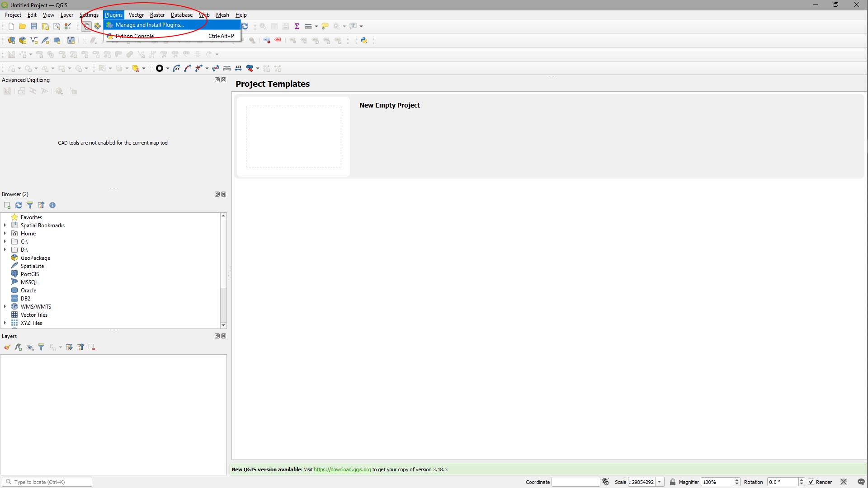
Task: Expand the D:\ drive node
Action: pos(5,249)
